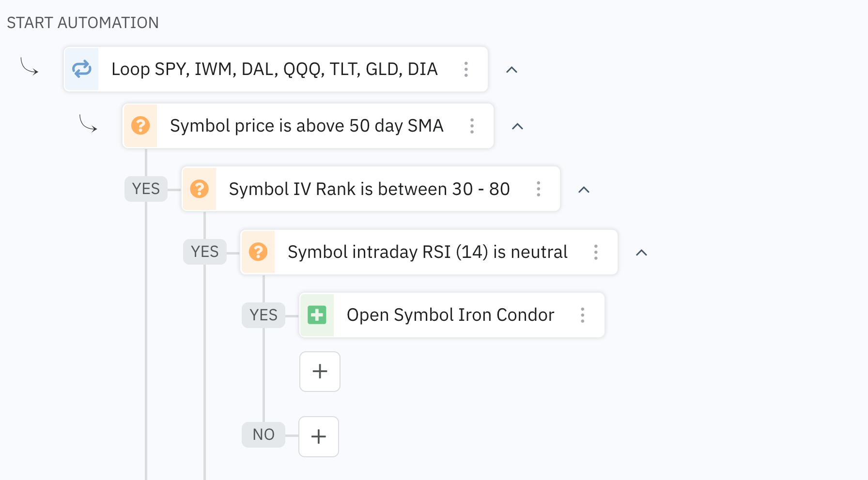Viewport: 868px width, 480px height.
Task: Click question icon on IV Rank decision
Action: point(199,189)
